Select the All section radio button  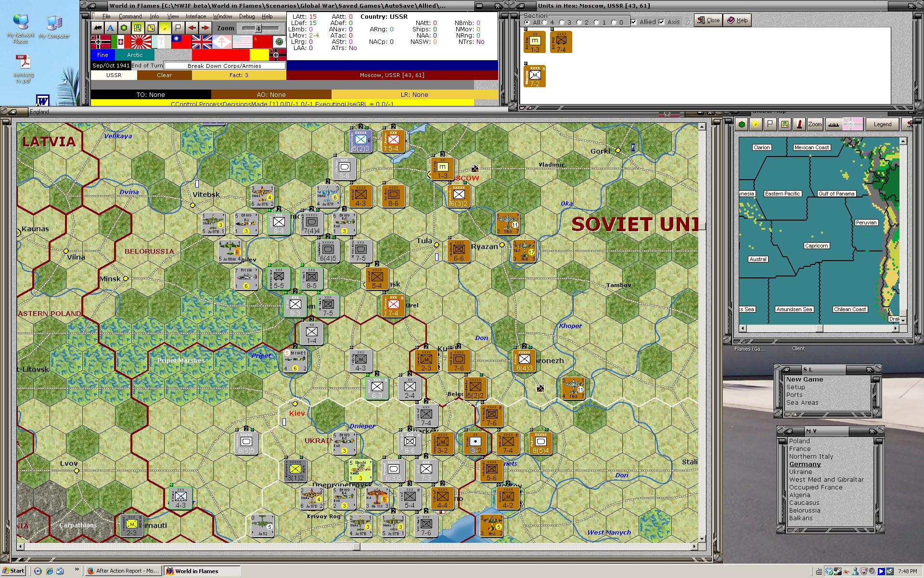(x=526, y=22)
